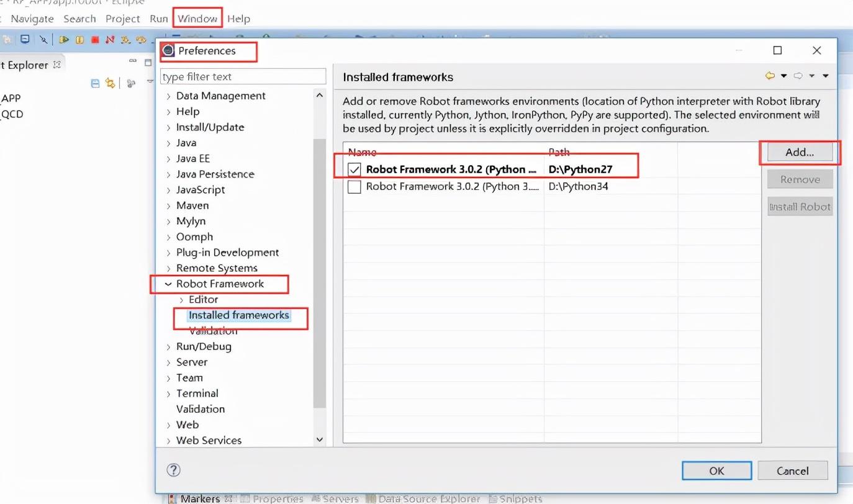The height and width of the screenshot is (504, 853).
Task: Click OK to confirm preferences
Action: tap(716, 470)
